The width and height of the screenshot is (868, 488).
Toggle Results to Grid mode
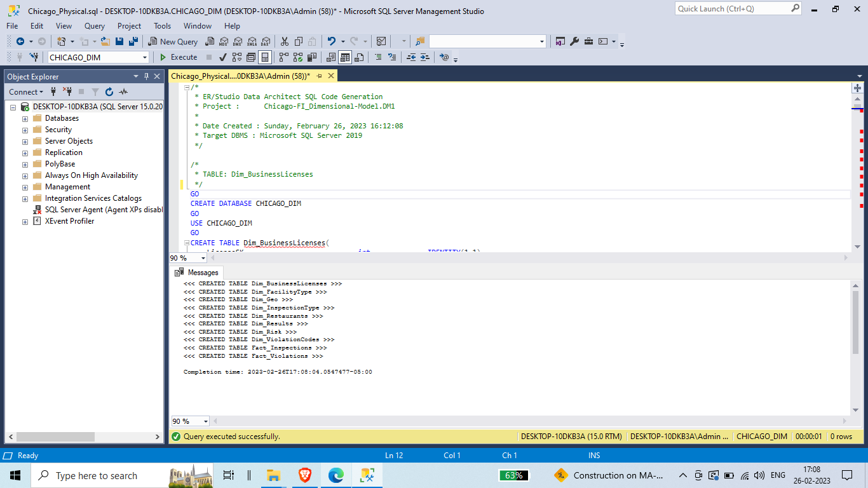344,57
